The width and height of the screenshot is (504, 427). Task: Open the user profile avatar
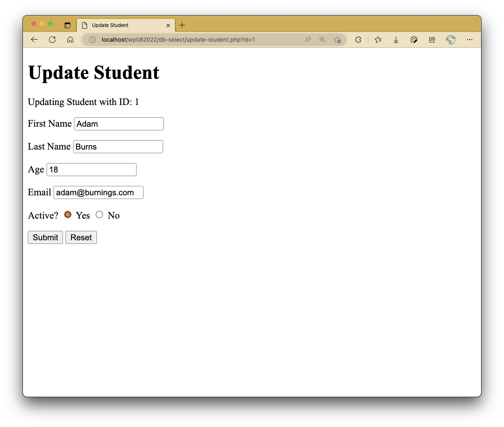tap(451, 40)
